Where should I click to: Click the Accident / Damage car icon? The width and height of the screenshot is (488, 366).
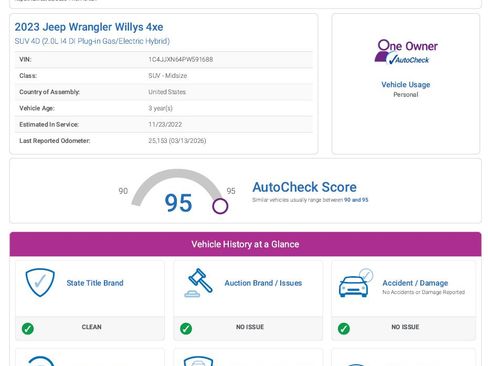coord(356,283)
